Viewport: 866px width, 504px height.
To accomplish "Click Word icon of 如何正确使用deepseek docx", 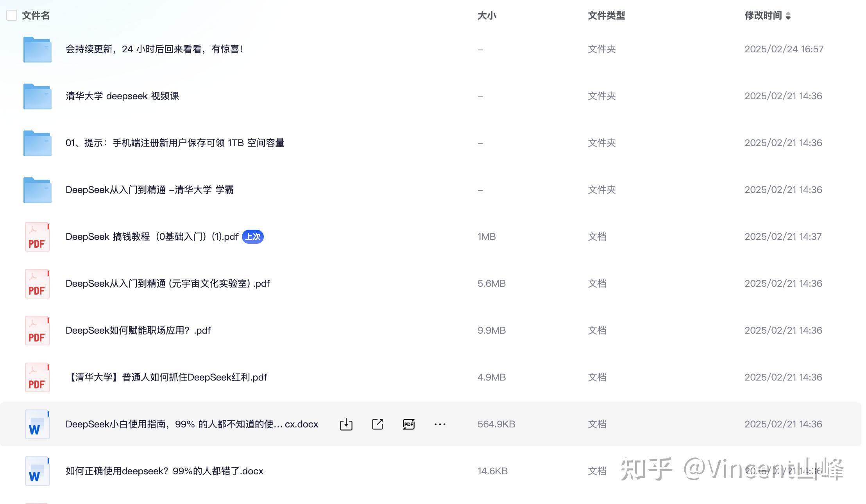I will [x=37, y=471].
